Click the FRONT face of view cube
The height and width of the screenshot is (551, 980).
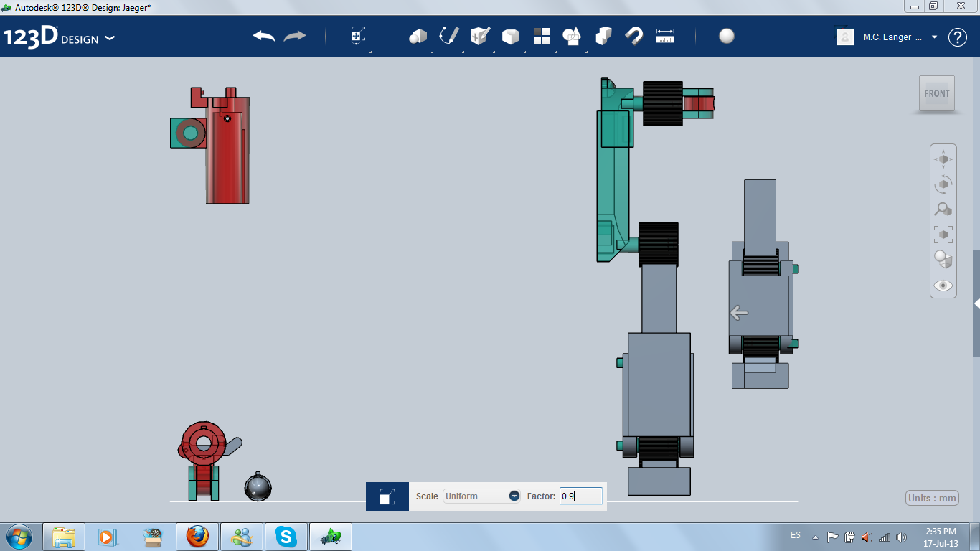pos(937,93)
